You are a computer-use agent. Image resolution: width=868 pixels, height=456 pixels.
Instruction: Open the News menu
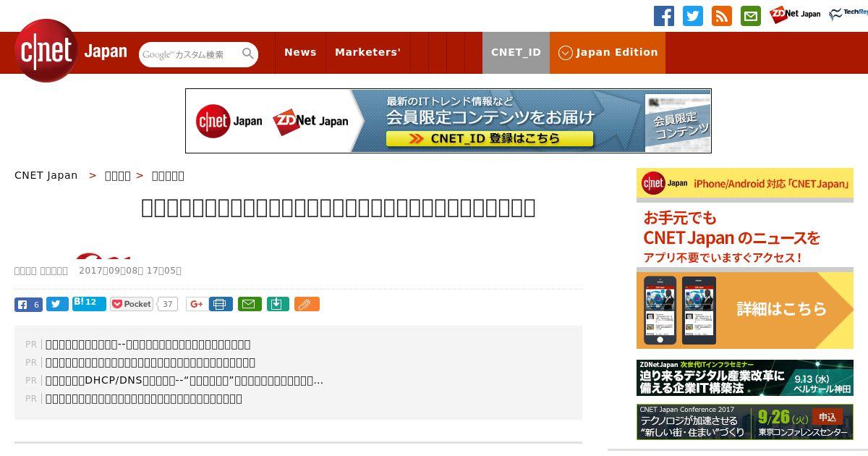[300, 52]
